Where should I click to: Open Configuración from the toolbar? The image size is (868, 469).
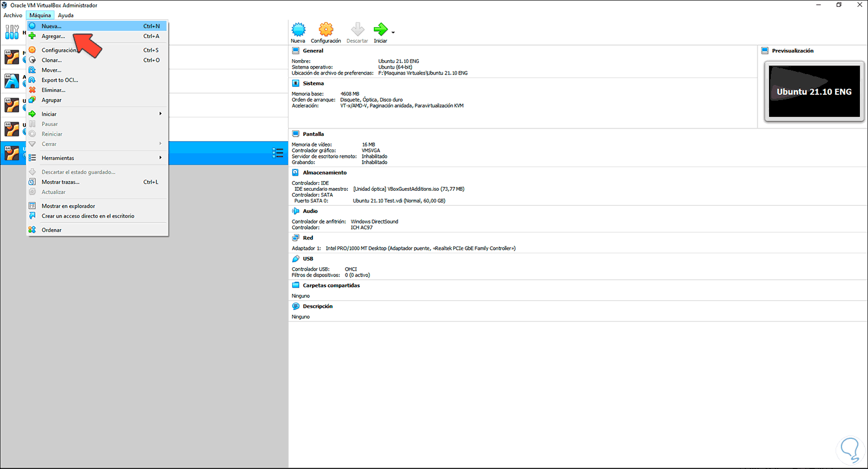click(326, 32)
